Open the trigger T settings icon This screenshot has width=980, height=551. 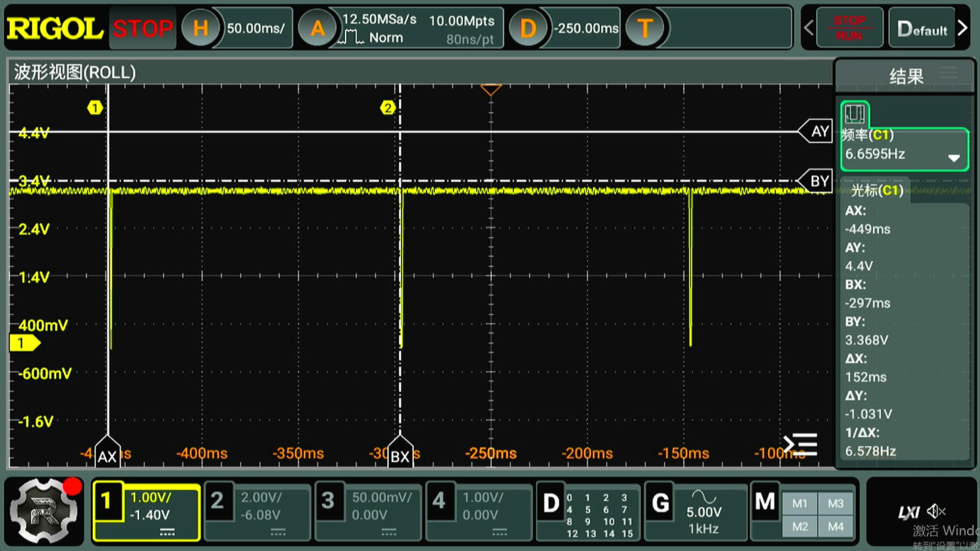(645, 29)
